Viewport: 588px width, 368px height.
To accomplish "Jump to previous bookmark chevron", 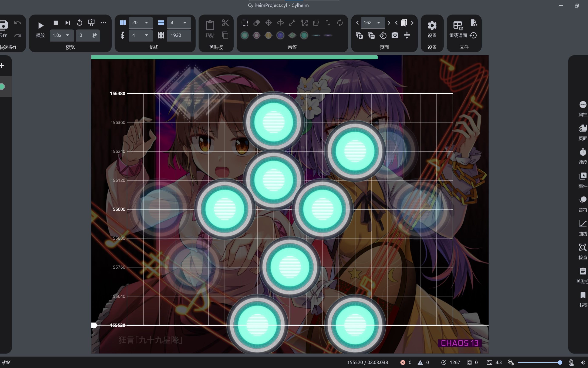I will click(x=396, y=23).
